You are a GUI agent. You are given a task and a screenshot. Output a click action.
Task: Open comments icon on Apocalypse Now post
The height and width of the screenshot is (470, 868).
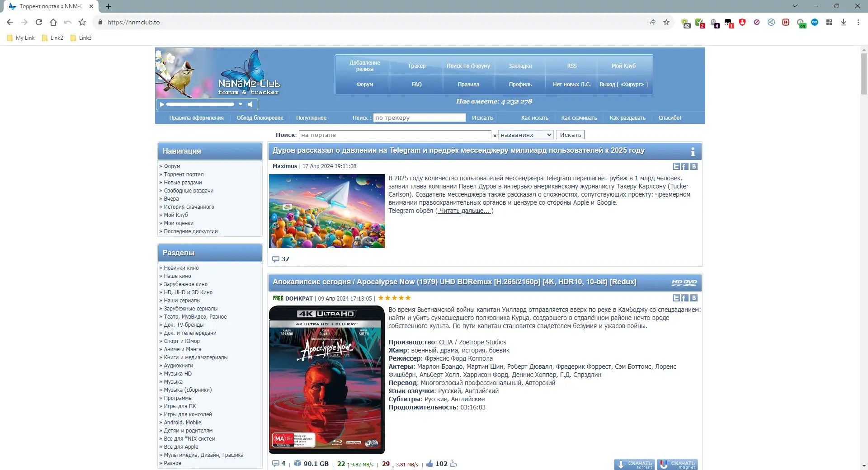pos(276,464)
